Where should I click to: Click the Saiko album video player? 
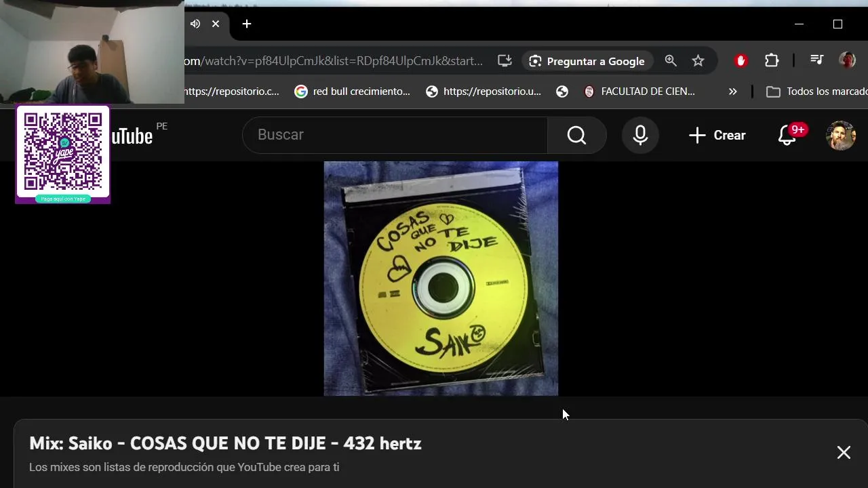point(441,279)
